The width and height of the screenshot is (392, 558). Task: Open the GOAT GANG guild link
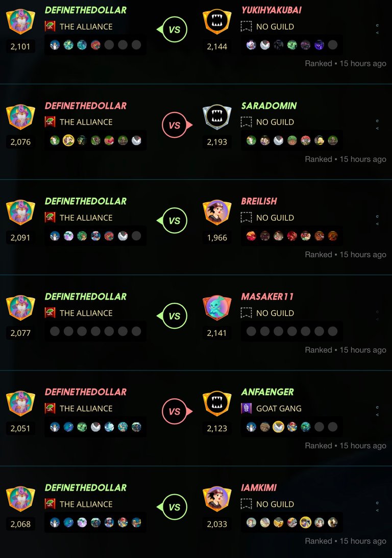tap(279, 408)
